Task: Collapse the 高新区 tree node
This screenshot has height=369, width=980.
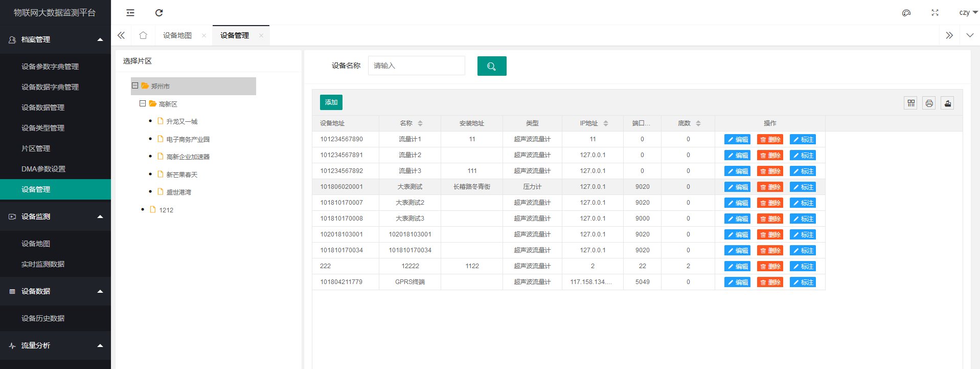Action: tap(143, 104)
